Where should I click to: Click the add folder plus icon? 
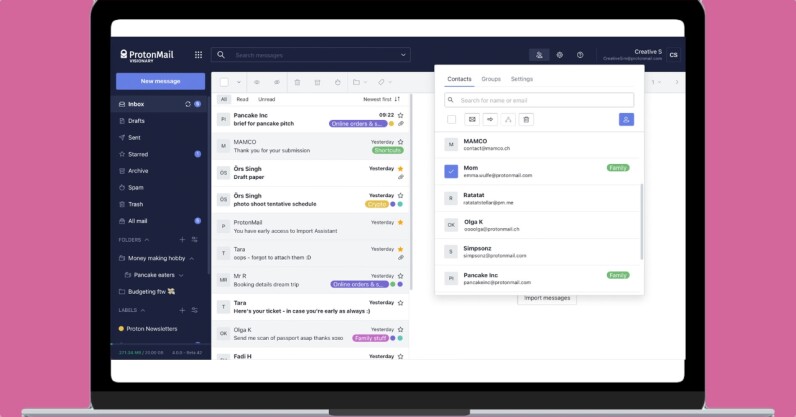pos(182,240)
